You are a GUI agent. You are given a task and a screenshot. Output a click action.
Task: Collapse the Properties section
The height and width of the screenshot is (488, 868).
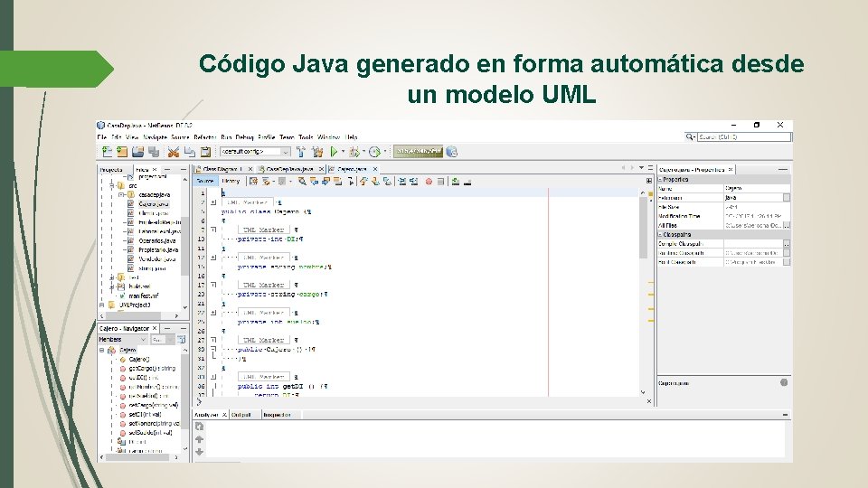coord(660,179)
